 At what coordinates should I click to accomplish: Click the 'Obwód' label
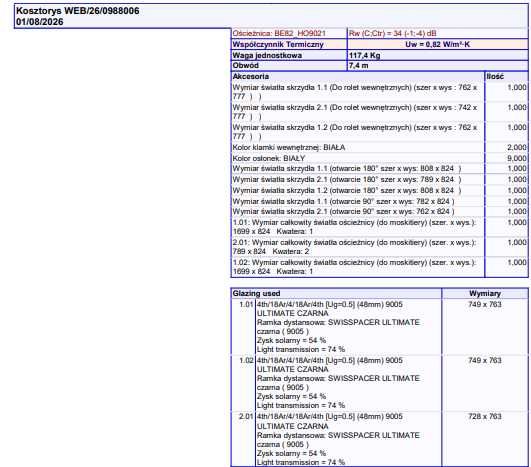click(x=246, y=65)
